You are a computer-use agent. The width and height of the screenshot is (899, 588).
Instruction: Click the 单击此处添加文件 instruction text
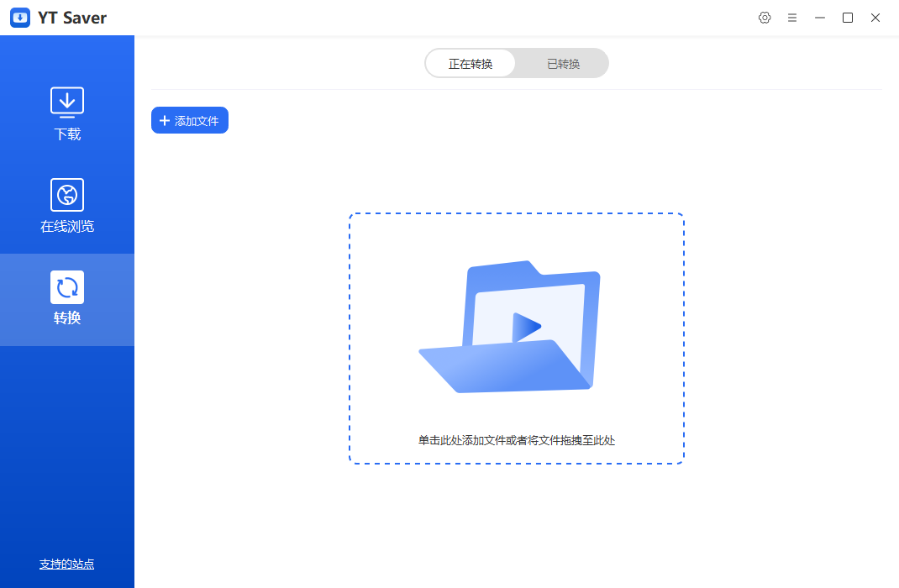517,440
